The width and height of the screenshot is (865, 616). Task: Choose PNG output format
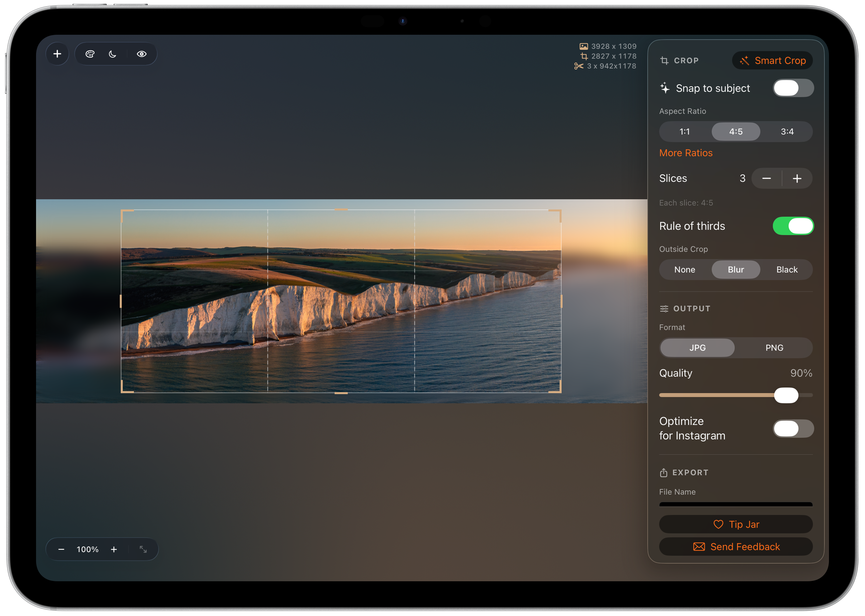click(x=774, y=348)
